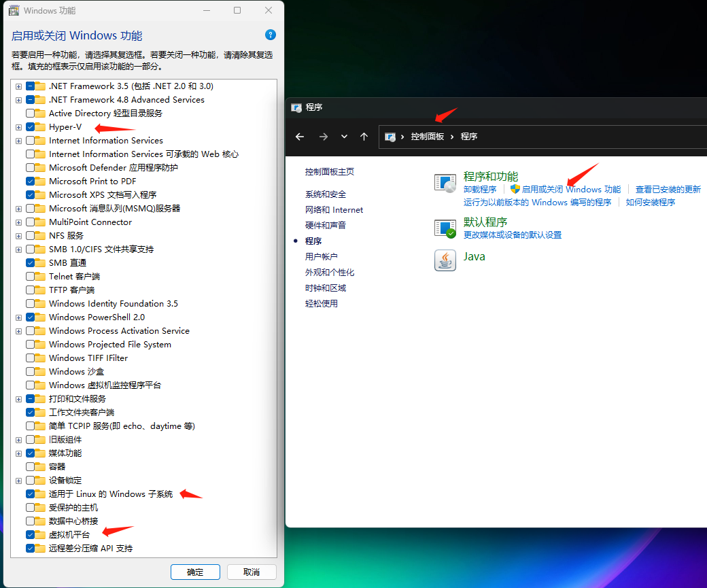Open 控制面板主页 in sidebar
The image size is (707, 588).
tap(329, 172)
